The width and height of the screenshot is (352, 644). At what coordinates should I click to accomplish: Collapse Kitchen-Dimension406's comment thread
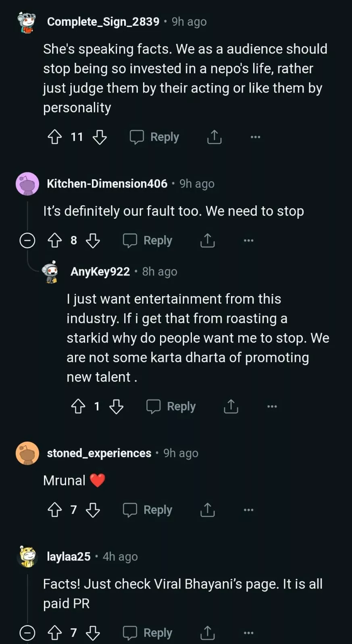[27, 241]
